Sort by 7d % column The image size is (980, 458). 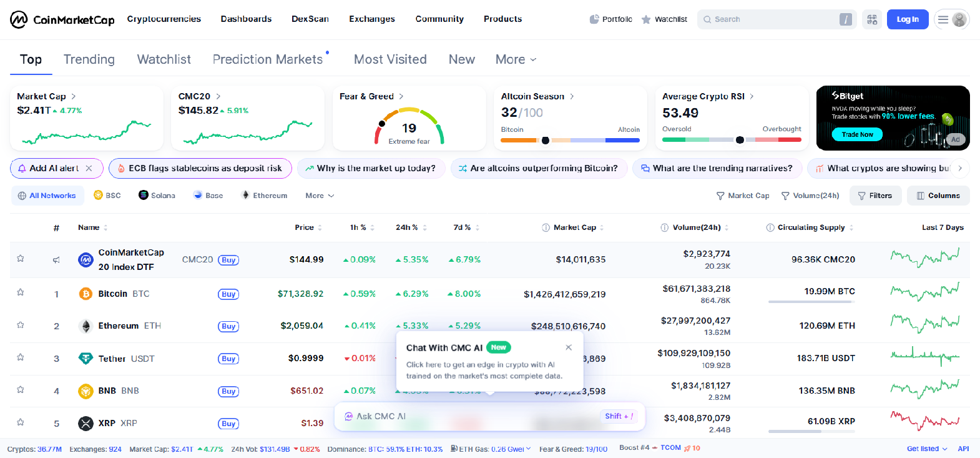(x=466, y=227)
